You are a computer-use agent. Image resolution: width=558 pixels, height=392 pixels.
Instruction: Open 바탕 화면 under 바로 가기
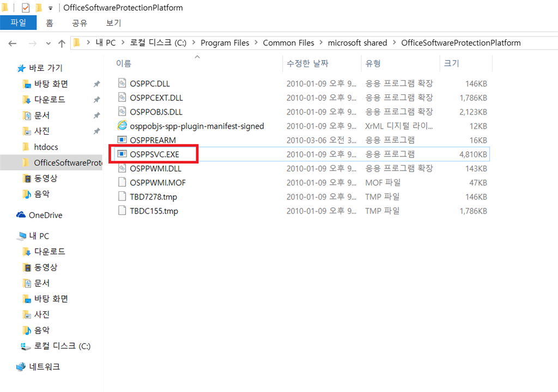tap(51, 84)
